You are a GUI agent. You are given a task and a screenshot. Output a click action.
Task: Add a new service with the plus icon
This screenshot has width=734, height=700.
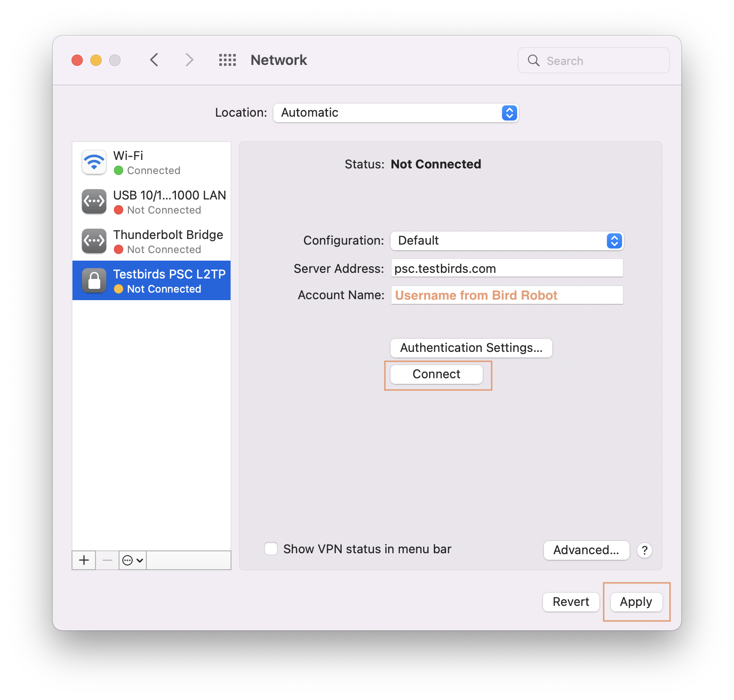pyautogui.click(x=84, y=560)
